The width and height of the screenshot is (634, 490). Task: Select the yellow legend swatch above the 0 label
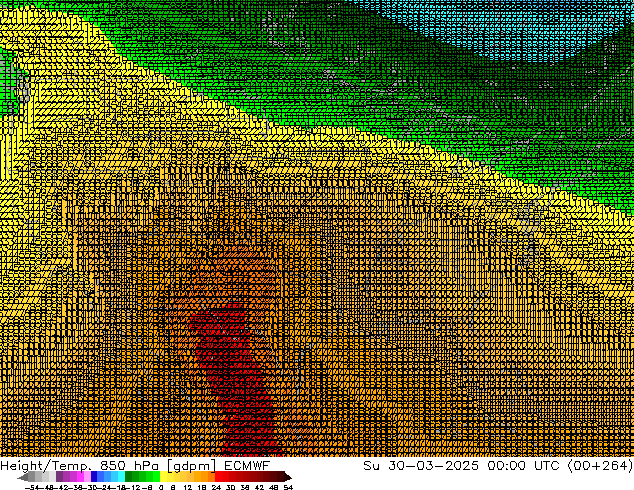[x=163, y=477]
